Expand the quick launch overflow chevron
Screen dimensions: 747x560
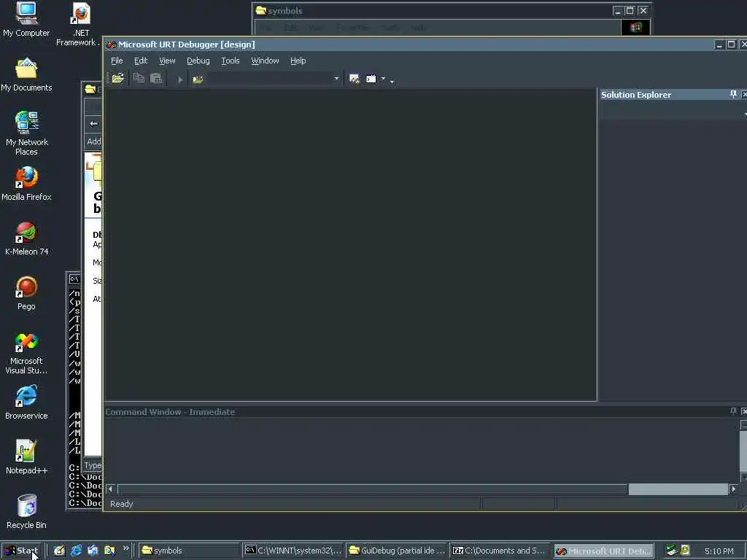(x=125, y=548)
